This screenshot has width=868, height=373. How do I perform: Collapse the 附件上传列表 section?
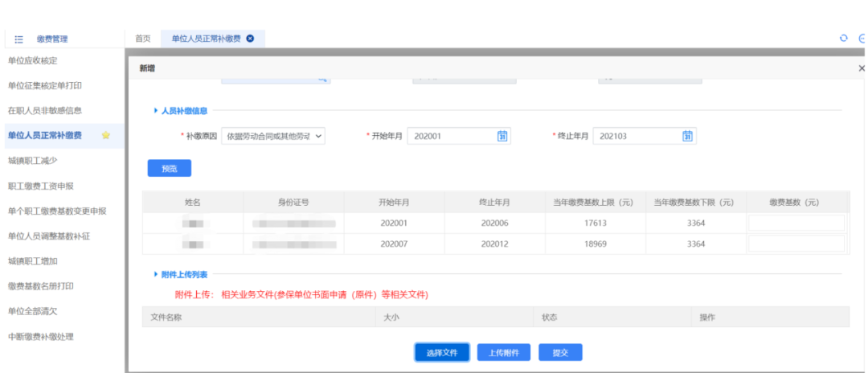(x=156, y=275)
